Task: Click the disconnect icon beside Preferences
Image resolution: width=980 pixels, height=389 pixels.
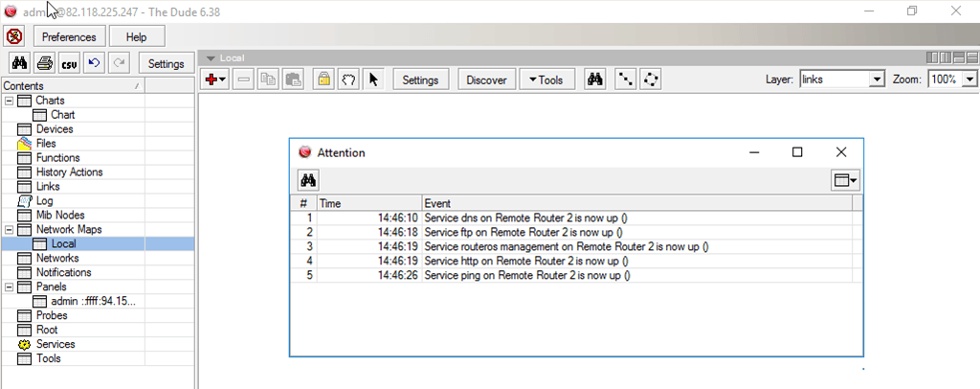Action: (14, 36)
